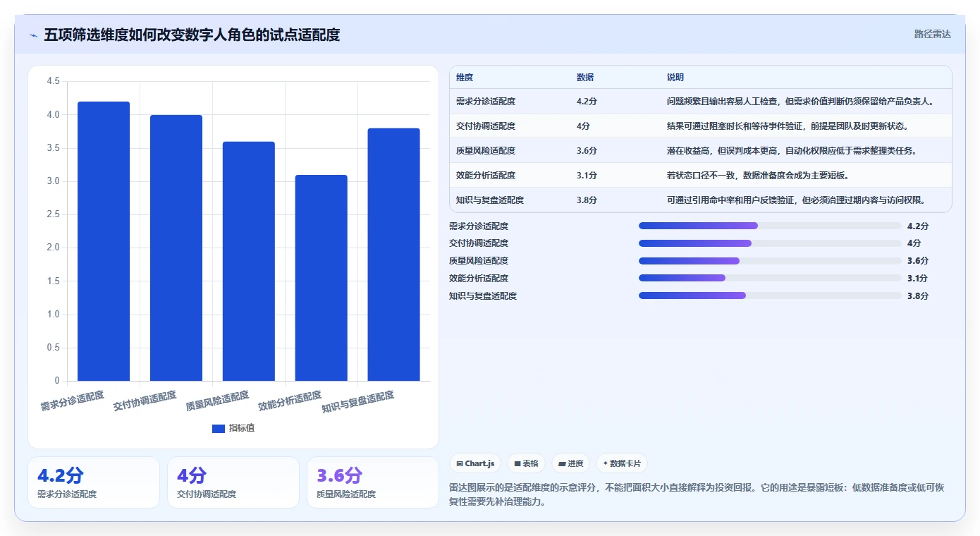Click the 进度 chip
The height and width of the screenshot is (536, 980).
pos(571,463)
